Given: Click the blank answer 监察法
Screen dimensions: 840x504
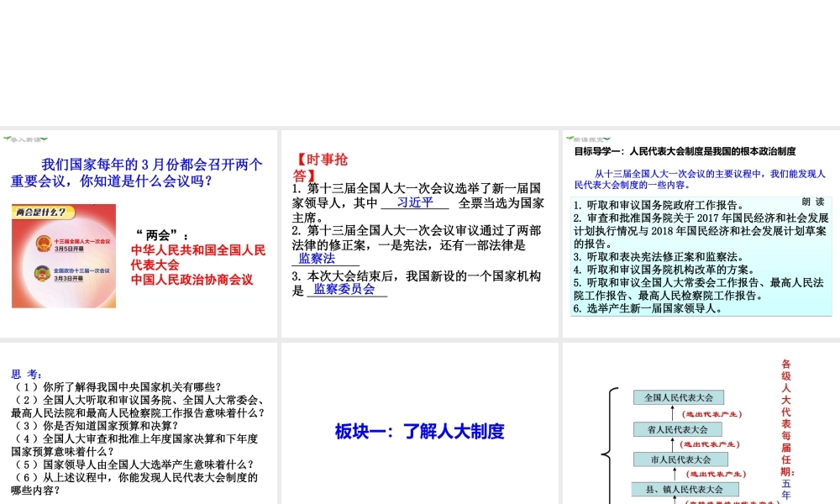Looking at the screenshot, I should click(317, 258).
